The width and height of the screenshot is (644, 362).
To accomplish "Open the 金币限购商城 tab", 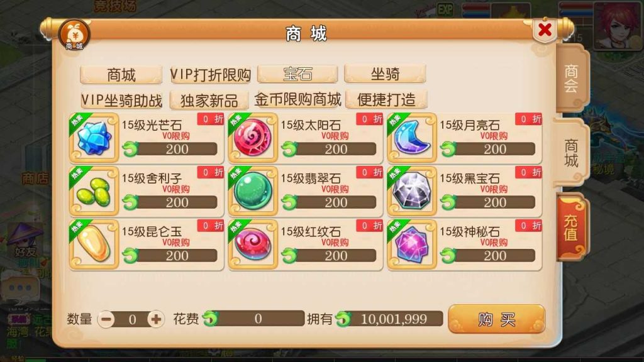I will point(297,99).
